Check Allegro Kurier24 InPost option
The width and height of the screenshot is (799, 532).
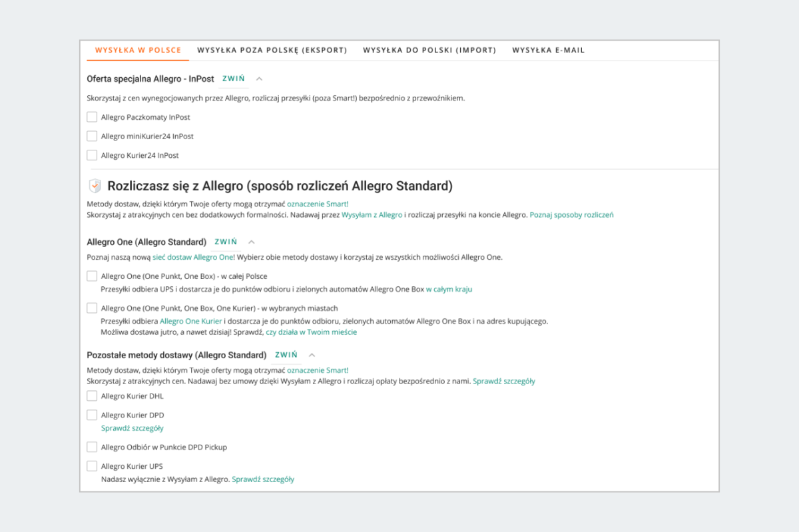[92, 155]
